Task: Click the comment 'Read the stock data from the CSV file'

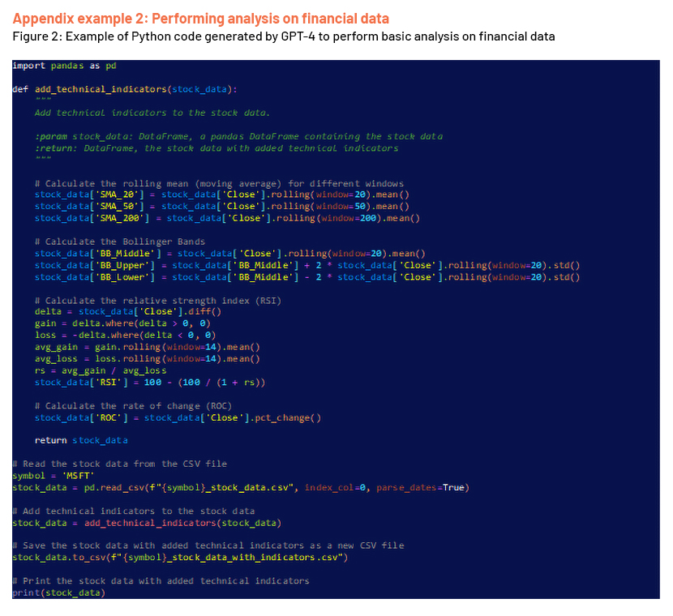Action: click(x=120, y=464)
